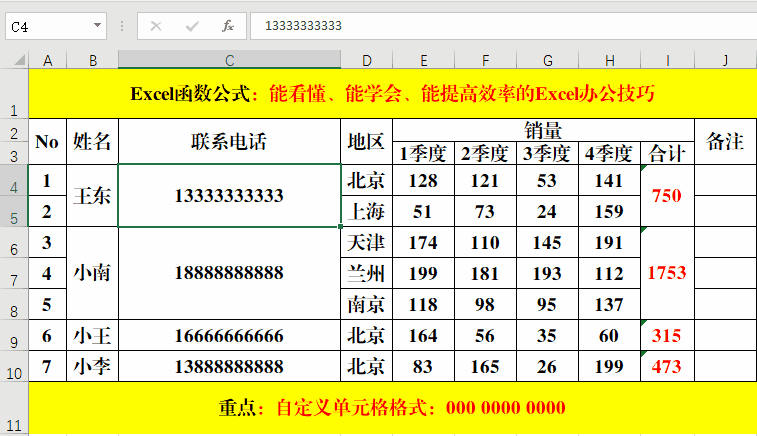Screen dimensions: 757x436
Task: Click the region cell '南京'
Action: pos(366,304)
